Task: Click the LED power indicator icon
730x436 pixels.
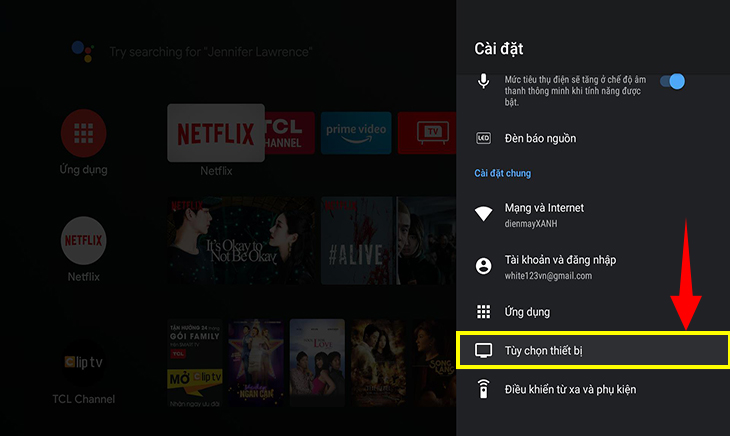Action: click(x=483, y=138)
